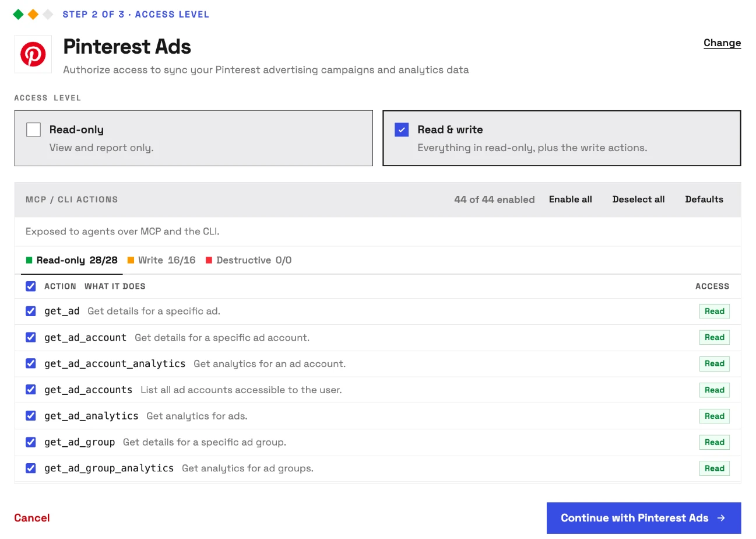Click 'Exposed to agents over MCP and the CLI.'
Screen dimensions: 756x539
coord(122,232)
